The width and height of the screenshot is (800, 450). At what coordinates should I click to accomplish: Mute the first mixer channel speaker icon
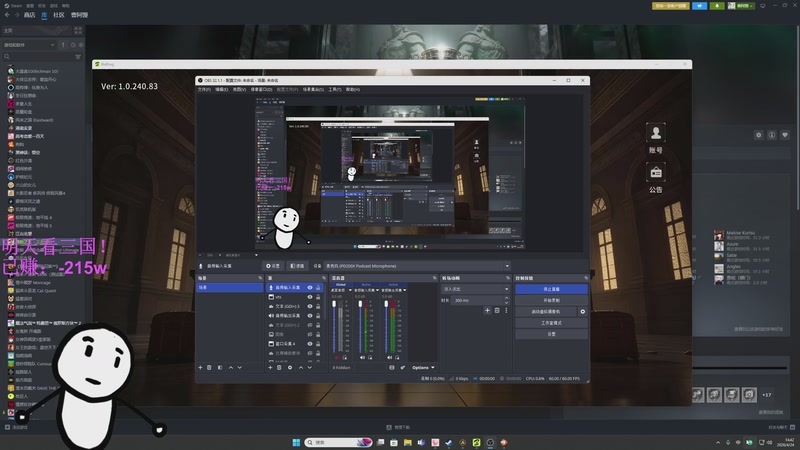(336, 358)
